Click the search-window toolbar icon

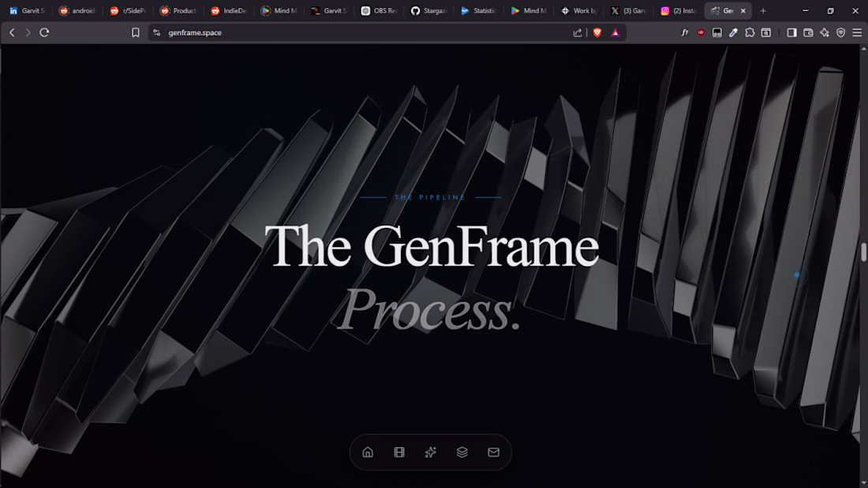766,32
